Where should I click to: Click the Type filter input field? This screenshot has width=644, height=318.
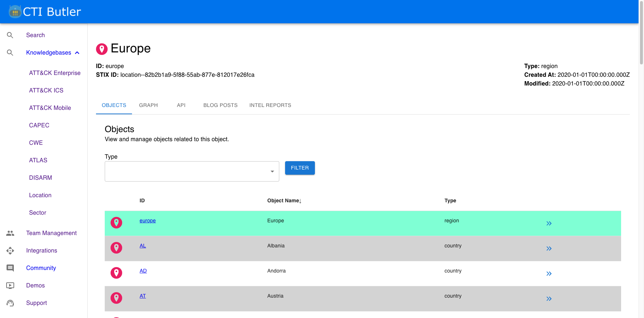tap(186, 171)
